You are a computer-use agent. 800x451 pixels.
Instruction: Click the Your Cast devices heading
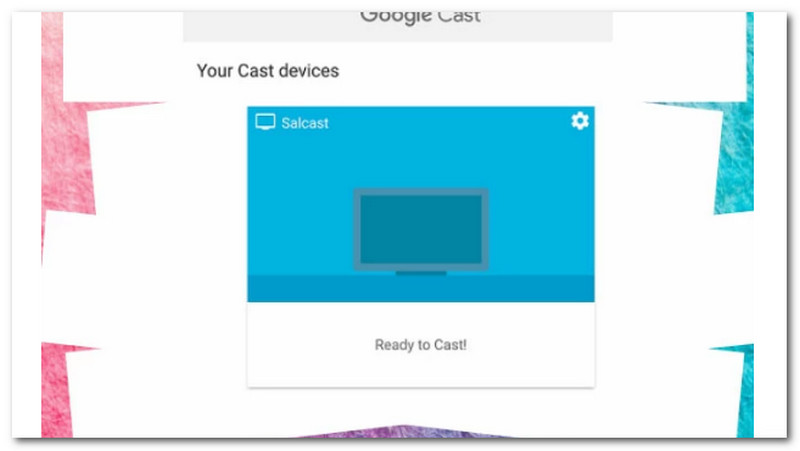point(268,71)
